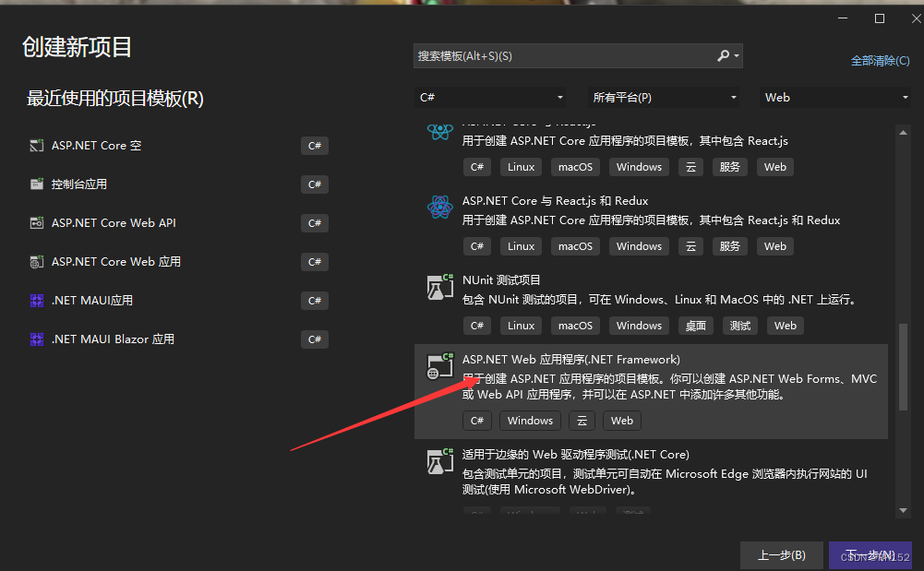Select the NUnit 测试项目 template title
This screenshot has width=924, height=571.
pyautogui.click(x=501, y=280)
